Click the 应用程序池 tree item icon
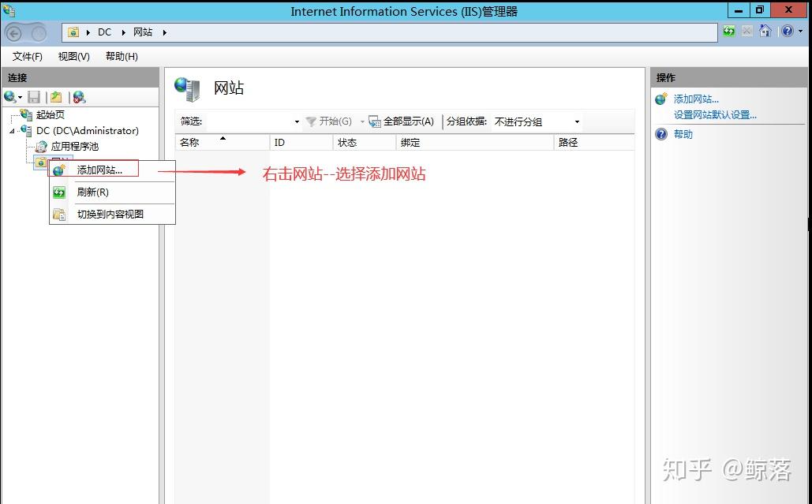 (41, 146)
